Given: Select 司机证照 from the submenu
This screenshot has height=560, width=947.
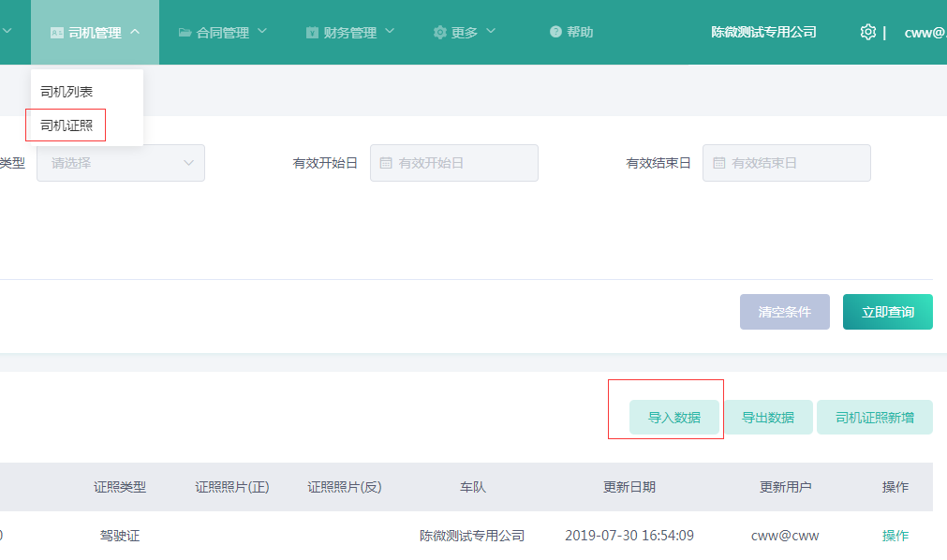Looking at the screenshot, I should coord(67,125).
